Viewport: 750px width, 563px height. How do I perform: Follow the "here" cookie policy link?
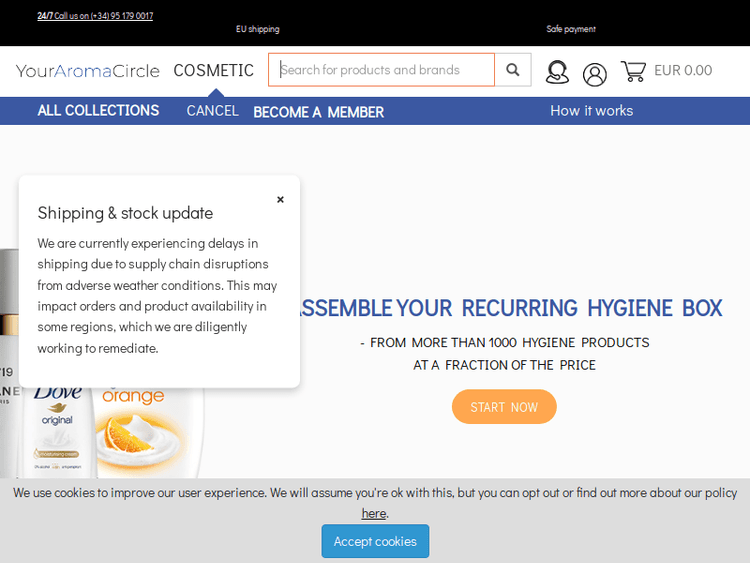pos(373,513)
